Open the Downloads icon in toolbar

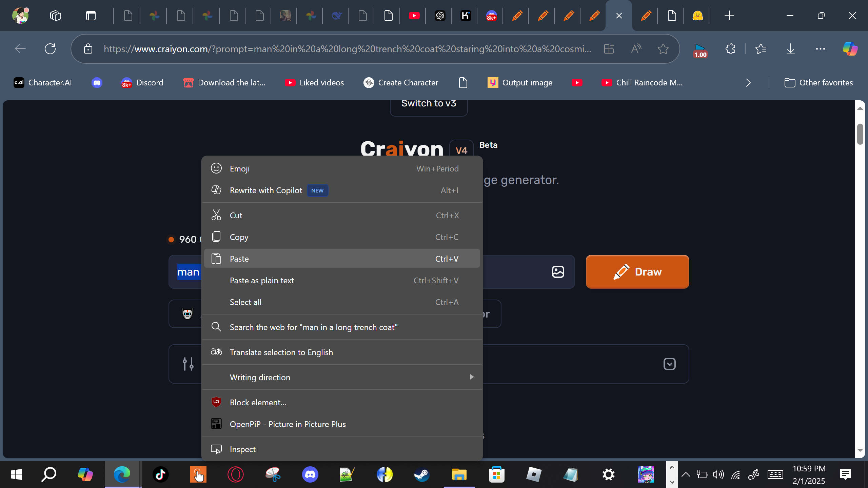click(790, 49)
